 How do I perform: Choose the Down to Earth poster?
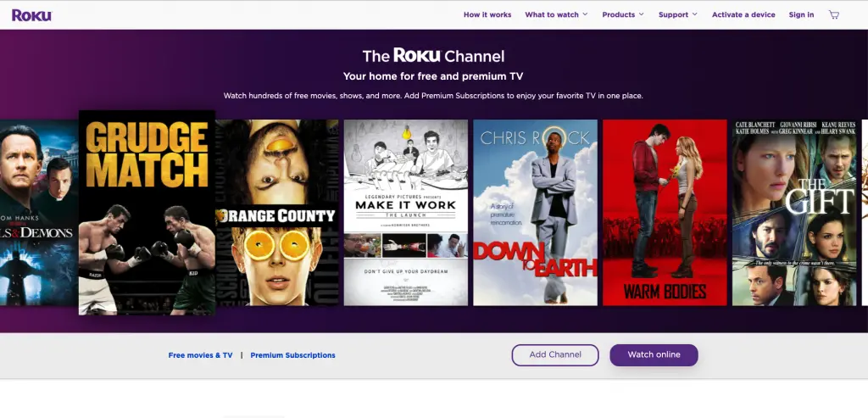coord(536,213)
